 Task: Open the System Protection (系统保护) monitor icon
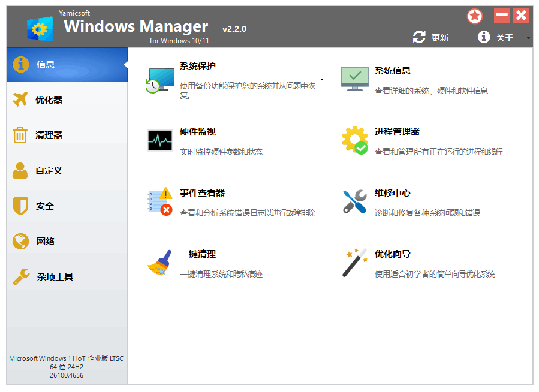160,80
